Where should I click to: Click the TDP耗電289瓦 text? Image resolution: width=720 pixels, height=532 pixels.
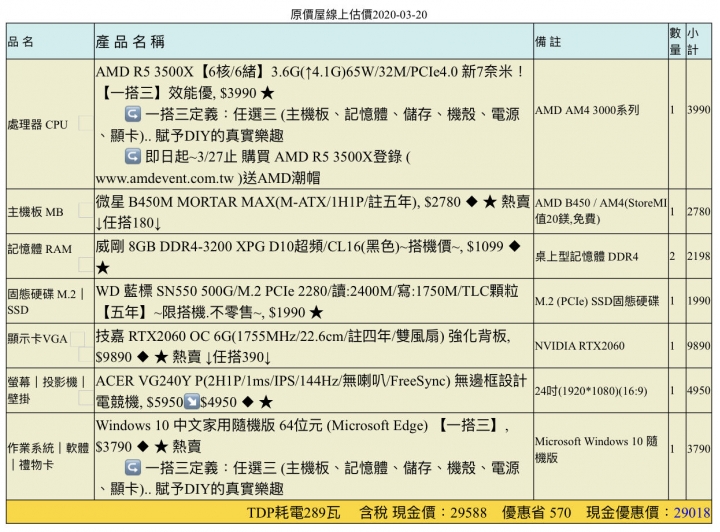(x=294, y=512)
